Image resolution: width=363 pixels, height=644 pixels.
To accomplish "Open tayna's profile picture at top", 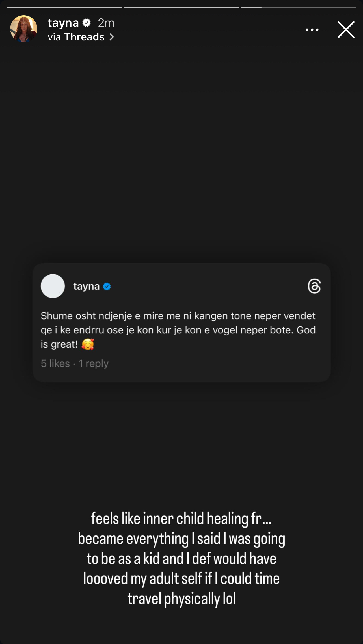I will click(x=24, y=29).
